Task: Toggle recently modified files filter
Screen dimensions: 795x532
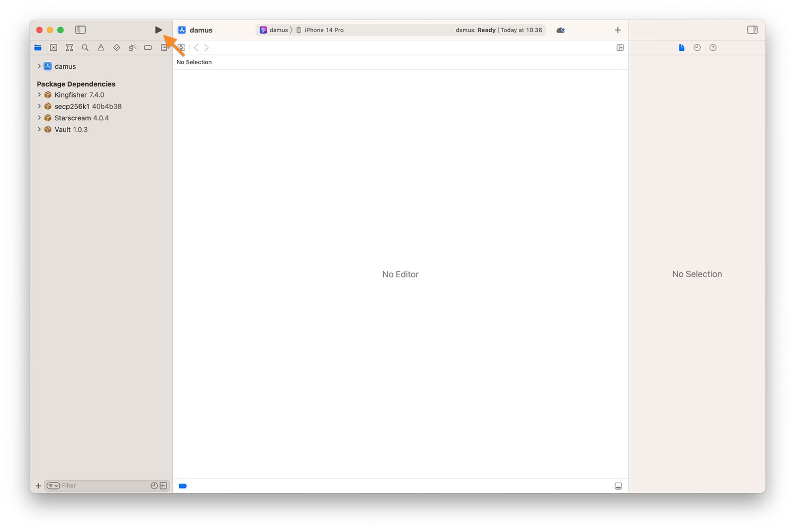Action: pos(154,486)
